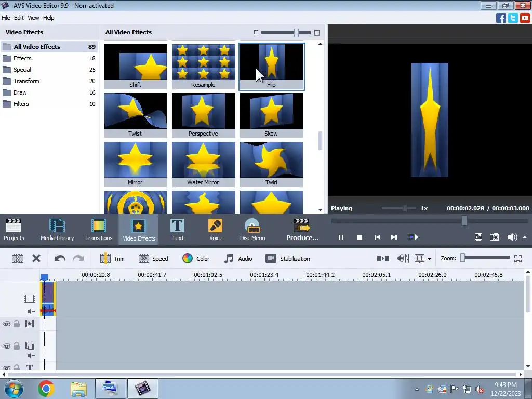Click the next scene playback button
The width and height of the screenshot is (532, 399).
coord(413,237)
